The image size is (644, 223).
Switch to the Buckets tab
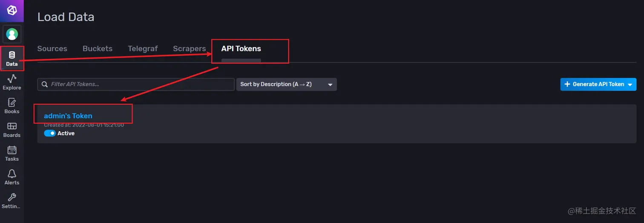tap(98, 49)
